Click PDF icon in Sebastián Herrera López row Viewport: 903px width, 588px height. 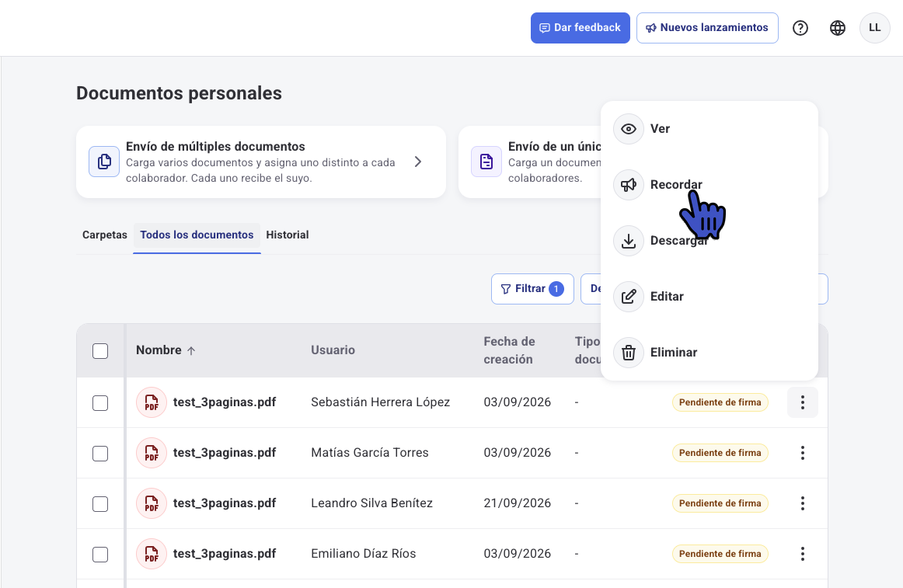[x=152, y=402]
